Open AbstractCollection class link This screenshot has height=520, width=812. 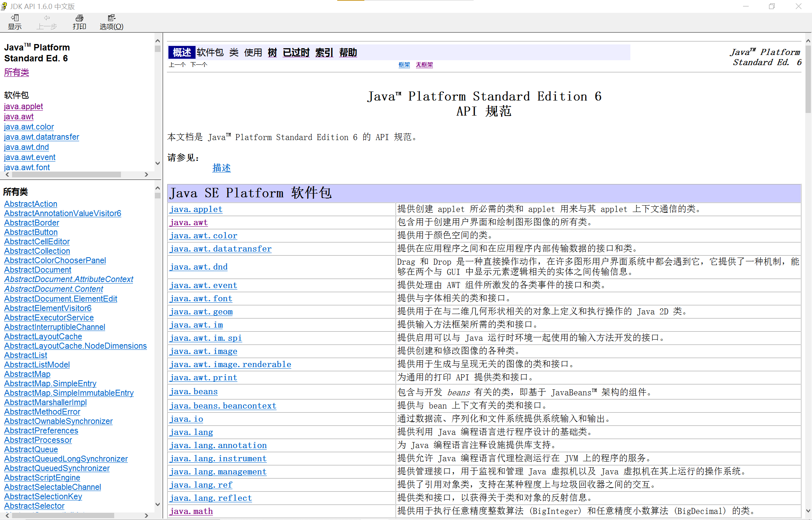pyautogui.click(x=37, y=251)
